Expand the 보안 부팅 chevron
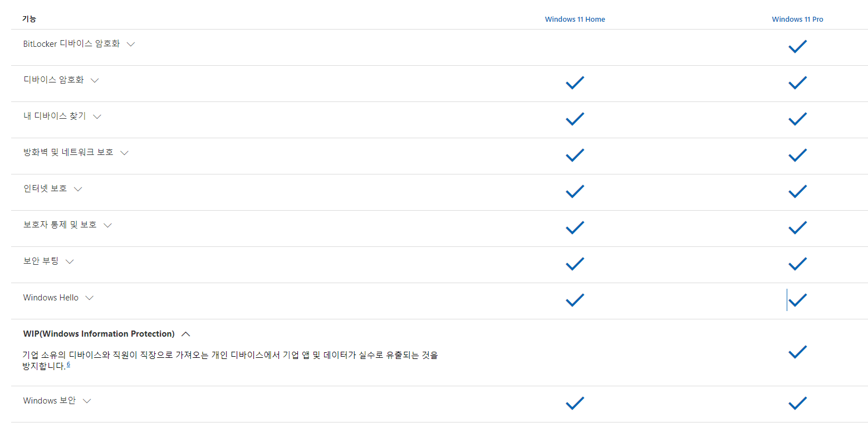Screen dimensions: 868x437 coord(70,261)
